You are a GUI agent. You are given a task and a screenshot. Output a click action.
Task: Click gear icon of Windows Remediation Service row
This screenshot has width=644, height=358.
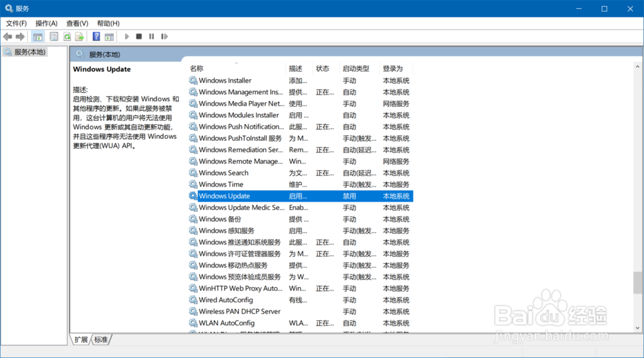(193, 149)
